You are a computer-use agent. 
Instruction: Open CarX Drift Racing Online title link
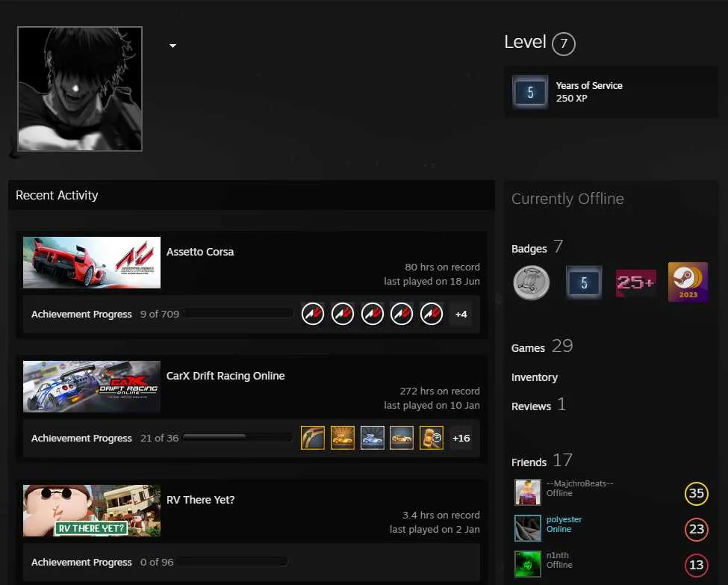point(225,376)
